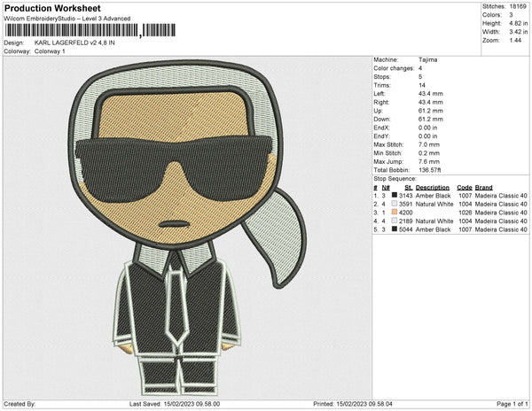
Task: Click the 'Production Worksheet' heading
Action: click(x=52, y=8)
